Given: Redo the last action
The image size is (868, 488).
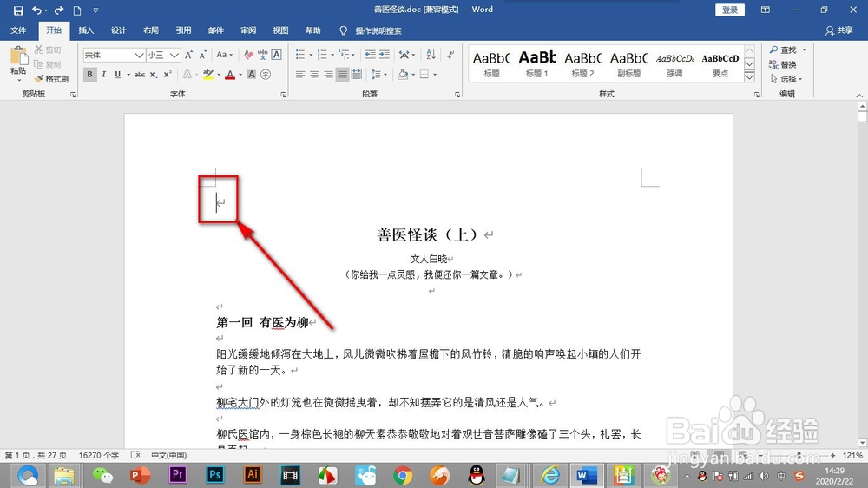Looking at the screenshot, I should click(59, 10).
